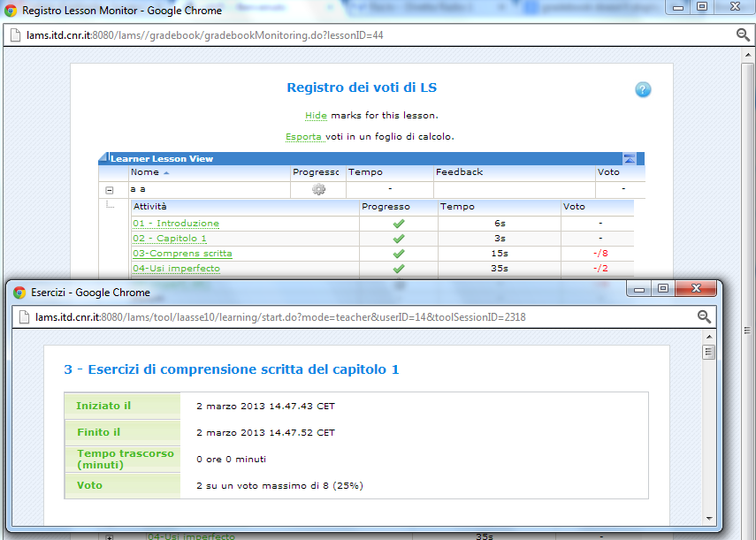Open the 02 - Capitolo 1 activity link

pyautogui.click(x=170, y=239)
